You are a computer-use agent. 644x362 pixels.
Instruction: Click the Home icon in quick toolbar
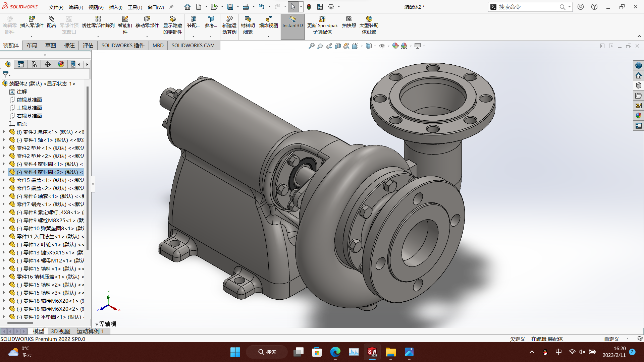coord(187,7)
